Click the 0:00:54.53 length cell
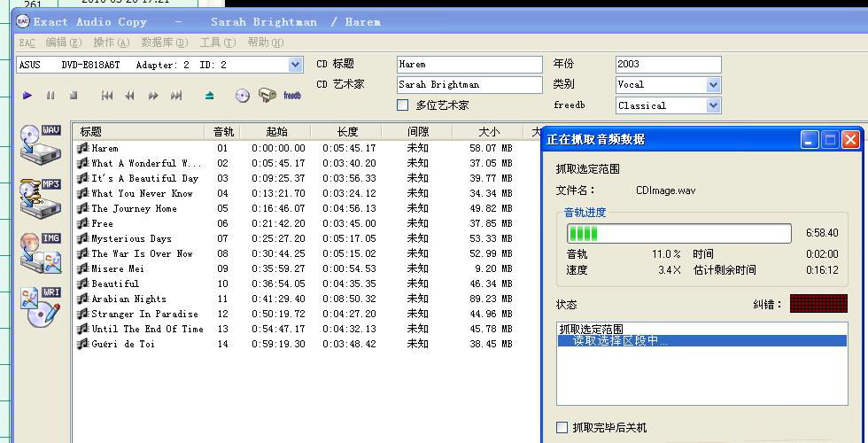Image resolution: width=868 pixels, height=443 pixels. pos(349,268)
